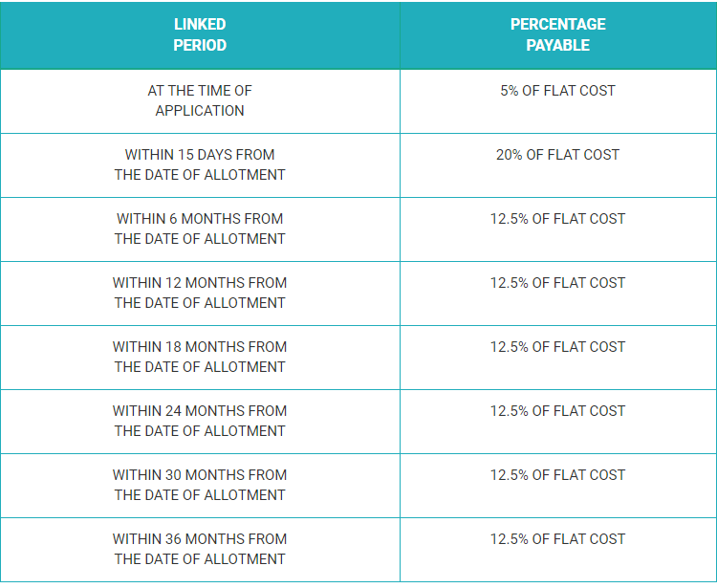Click the word PAYABLE in the header

coord(557,45)
